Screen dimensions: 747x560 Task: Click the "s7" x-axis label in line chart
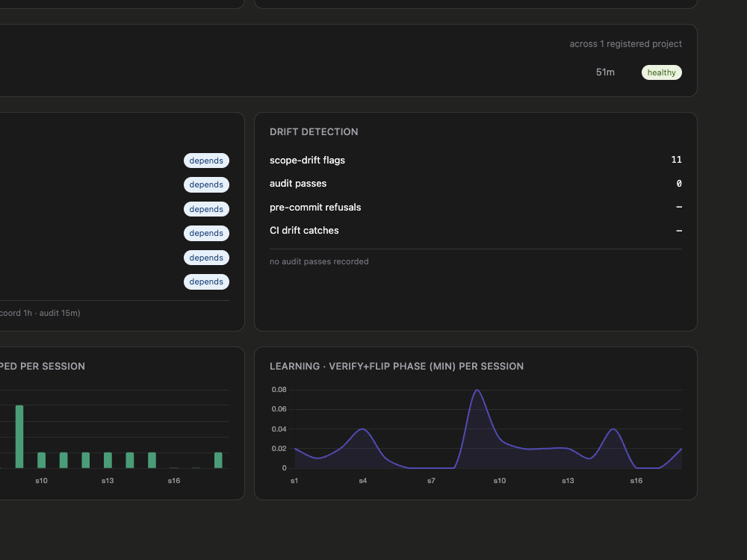431,480
